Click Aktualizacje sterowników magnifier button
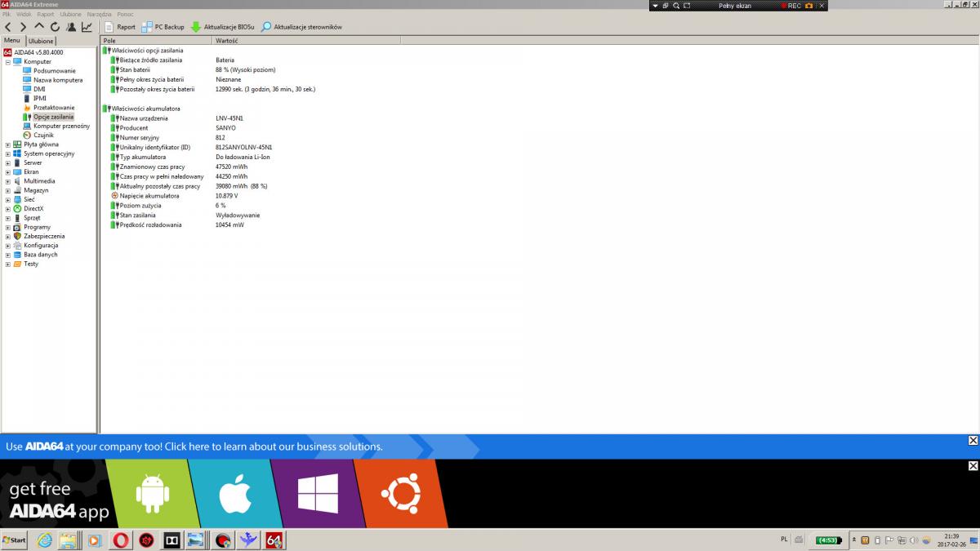Screen dimensions: 980x551 click(x=301, y=27)
